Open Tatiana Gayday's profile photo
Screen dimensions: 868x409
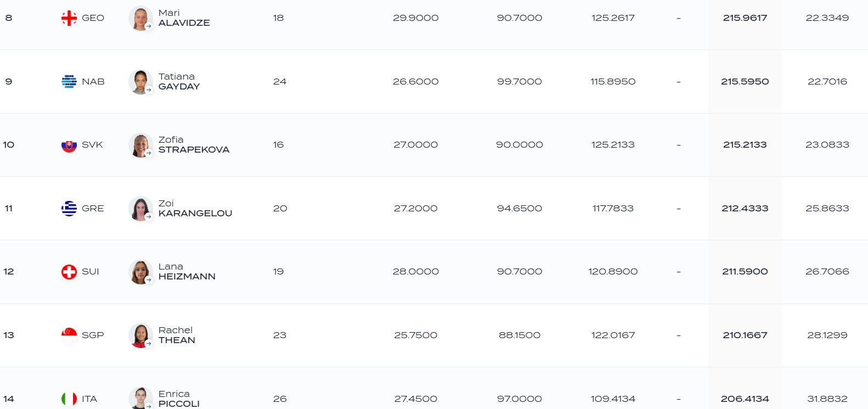tap(141, 82)
